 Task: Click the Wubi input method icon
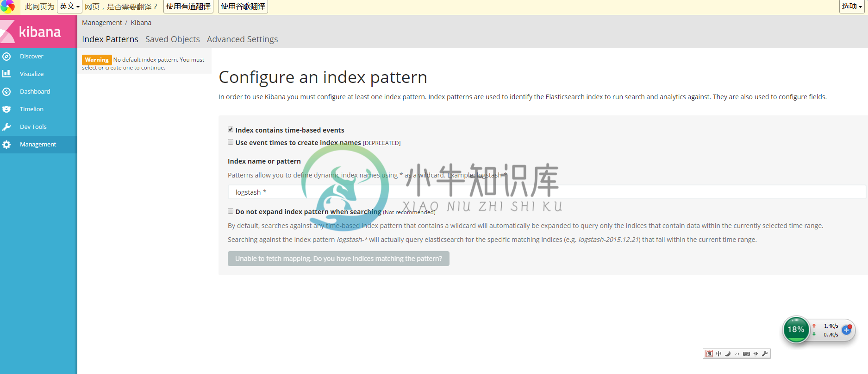click(709, 354)
